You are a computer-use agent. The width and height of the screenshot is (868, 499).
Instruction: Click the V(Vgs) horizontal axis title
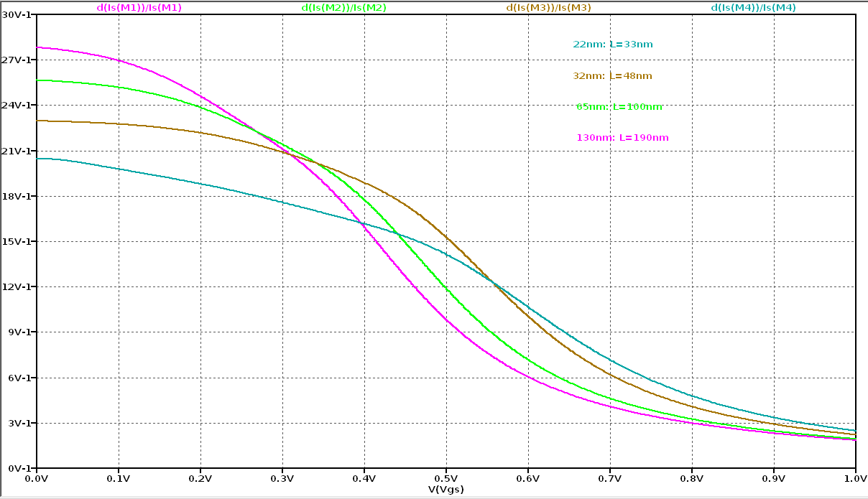pos(445,489)
